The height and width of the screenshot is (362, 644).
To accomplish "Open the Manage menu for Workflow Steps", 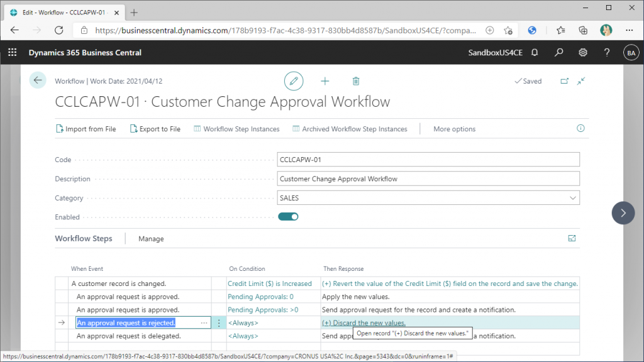I will point(151,239).
